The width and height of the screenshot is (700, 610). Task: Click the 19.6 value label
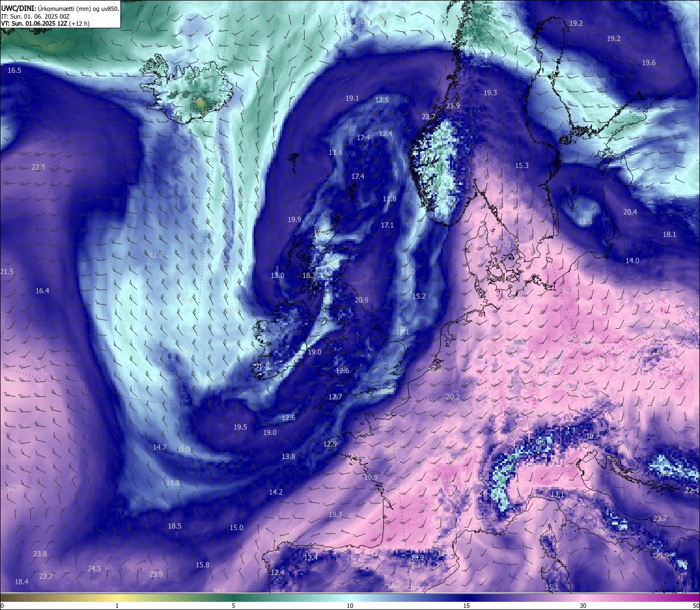(x=649, y=63)
